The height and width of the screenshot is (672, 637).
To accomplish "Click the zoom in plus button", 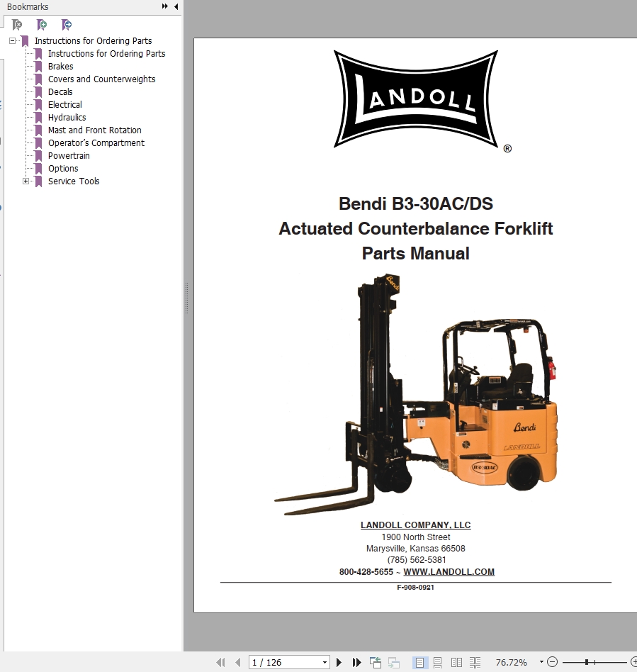I will [x=633, y=662].
